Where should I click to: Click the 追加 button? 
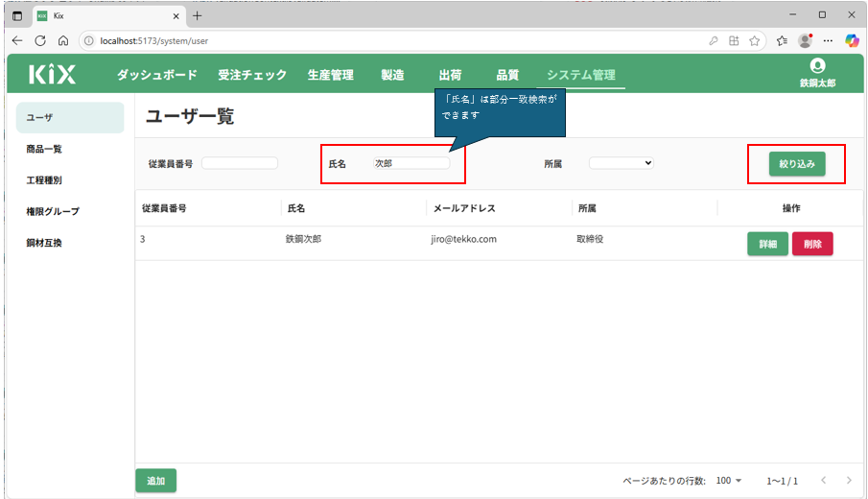pyautogui.click(x=156, y=481)
